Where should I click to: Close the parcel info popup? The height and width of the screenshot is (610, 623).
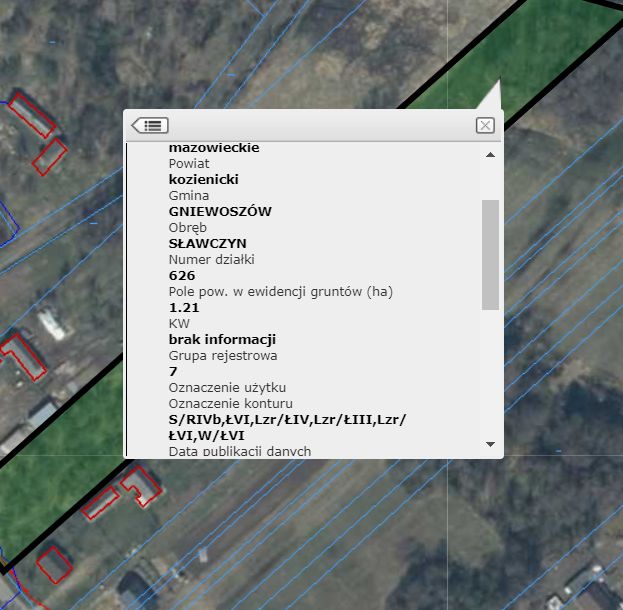click(485, 126)
